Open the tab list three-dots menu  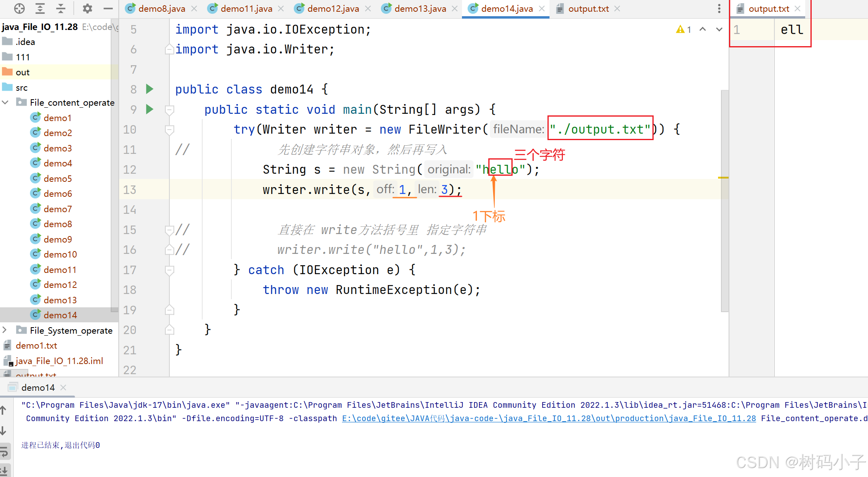coord(719,9)
